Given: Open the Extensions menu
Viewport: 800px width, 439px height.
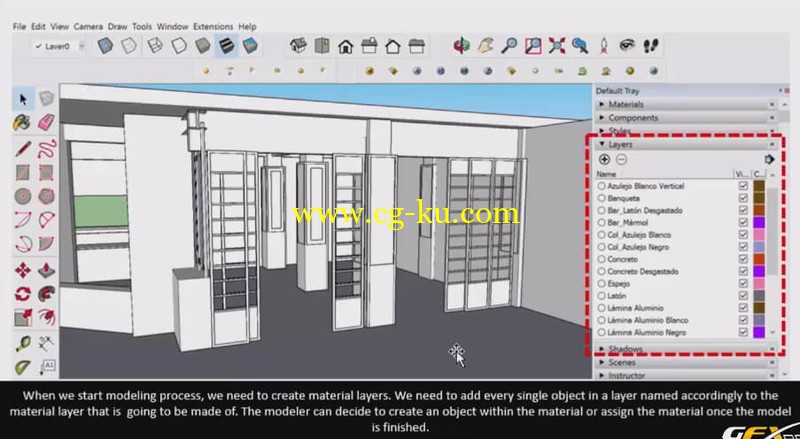Looking at the screenshot, I should coord(213,27).
